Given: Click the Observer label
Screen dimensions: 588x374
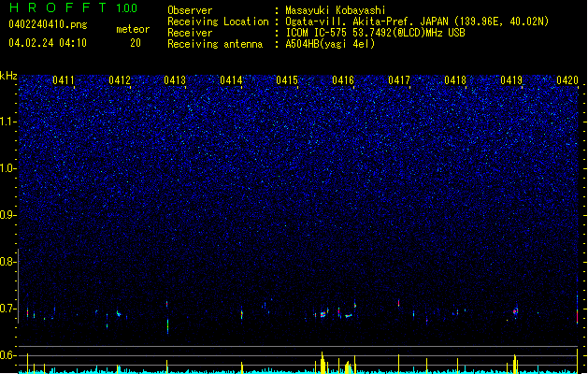Looking at the screenshot, I should pyautogui.click(x=190, y=10).
